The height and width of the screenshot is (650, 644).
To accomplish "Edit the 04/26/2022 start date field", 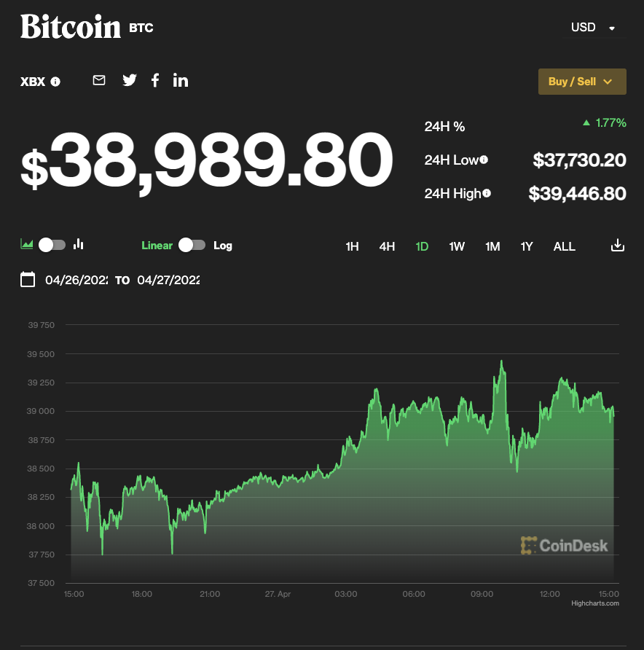I will coord(76,280).
